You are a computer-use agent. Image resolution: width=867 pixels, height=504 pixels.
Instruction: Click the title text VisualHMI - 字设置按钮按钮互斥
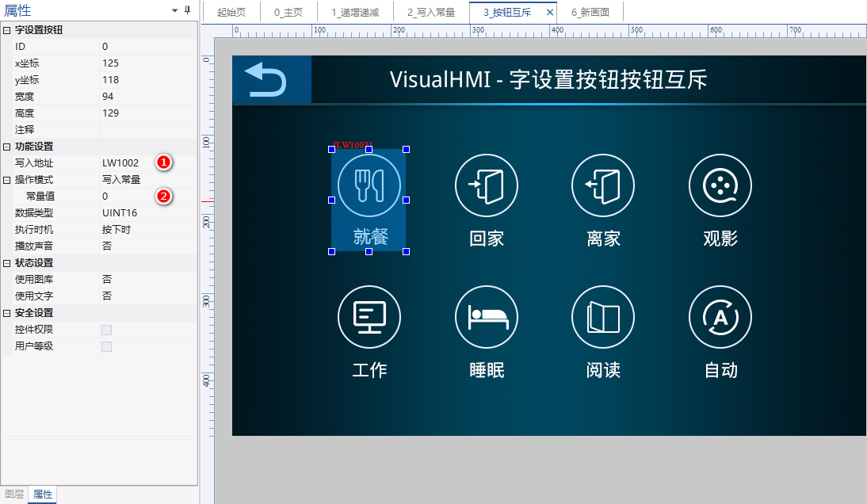coord(548,79)
